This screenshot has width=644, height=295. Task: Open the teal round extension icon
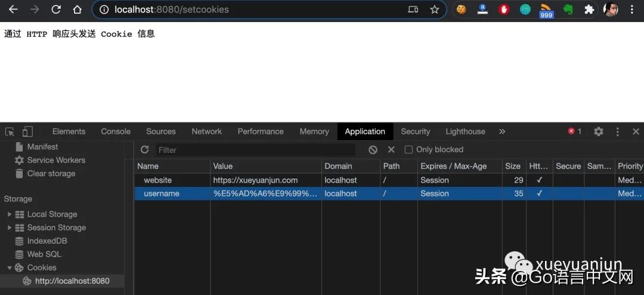pos(525,10)
